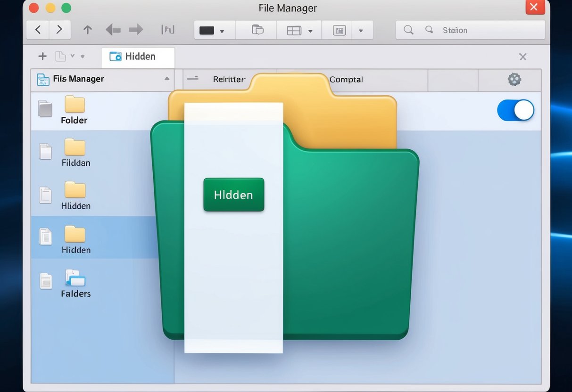This screenshot has height=392, width=572.
Task: Go up one directory level
Action: 88,29
